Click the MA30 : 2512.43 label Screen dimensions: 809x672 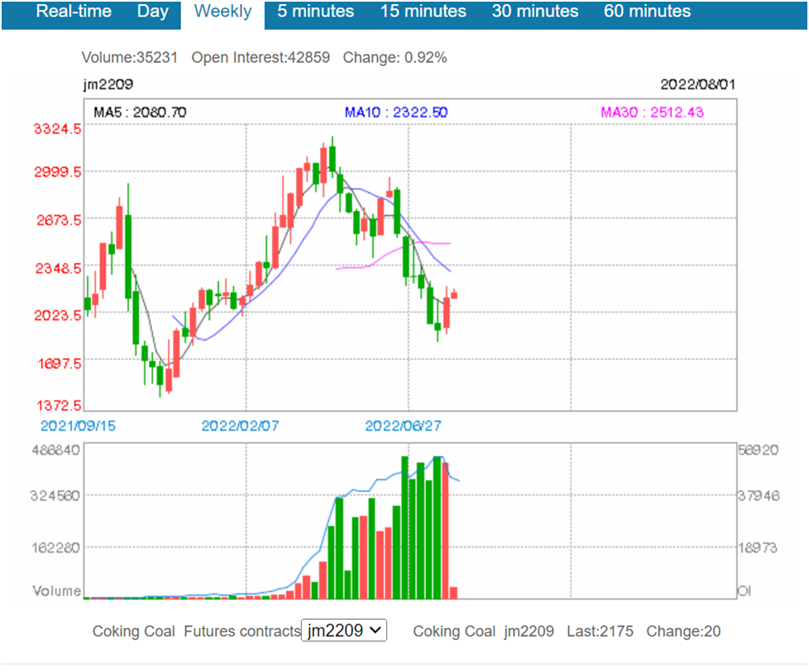coord(652,112)
